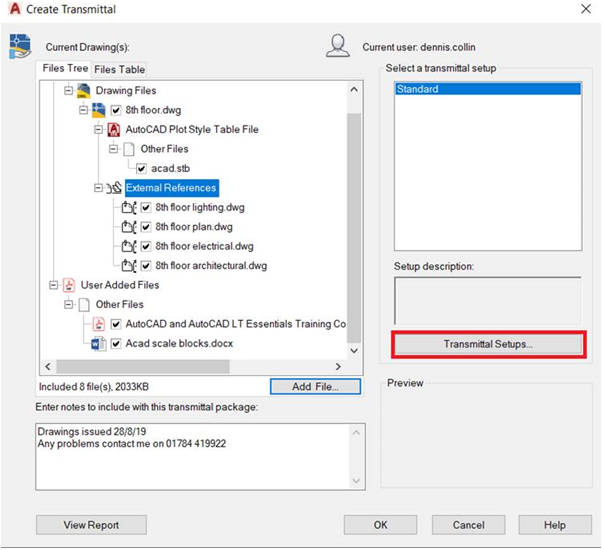Click the file tree scroll up arrow
Viewport: 603px width, 550px height.
pyautogui.click(x=354, y=90)
